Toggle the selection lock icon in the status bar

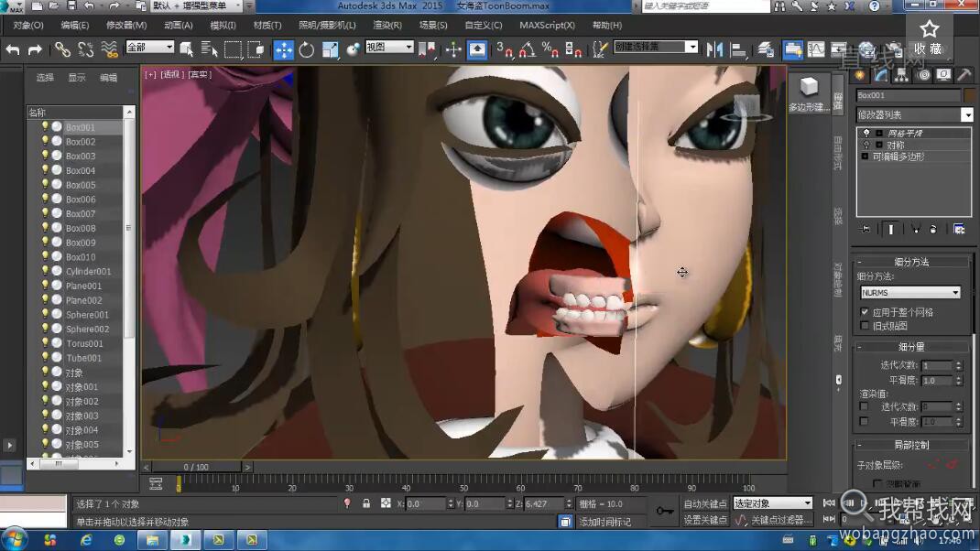coord(366,503)
